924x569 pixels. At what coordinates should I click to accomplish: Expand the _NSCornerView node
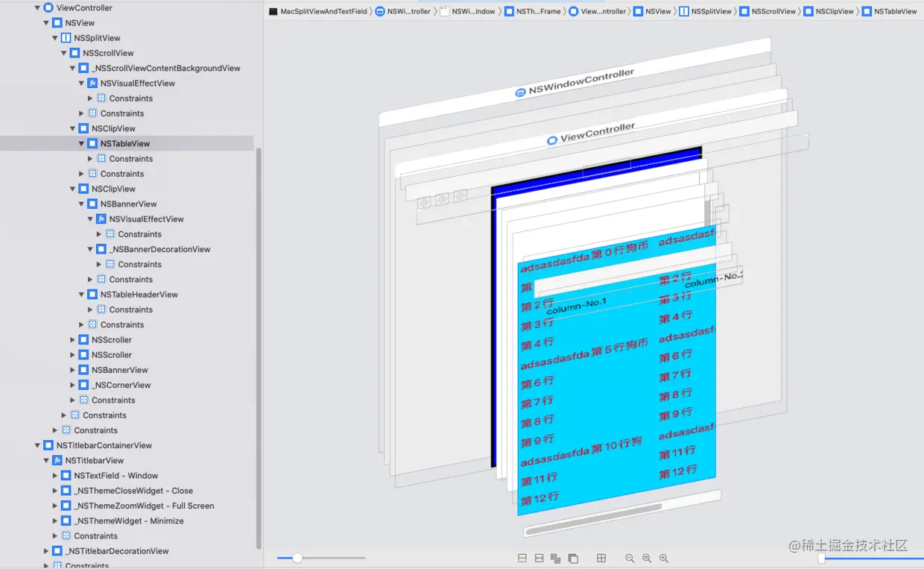(73, 386)
